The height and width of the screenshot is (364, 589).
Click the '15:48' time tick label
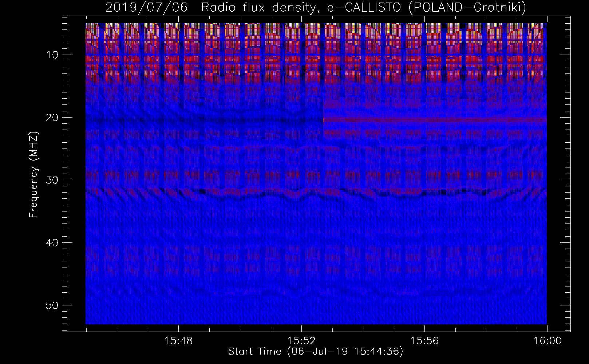[x=178, y=341]
